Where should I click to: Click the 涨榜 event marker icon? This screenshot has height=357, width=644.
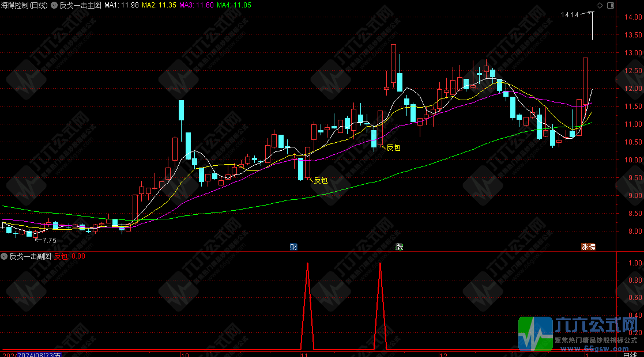tap(587, 246)
